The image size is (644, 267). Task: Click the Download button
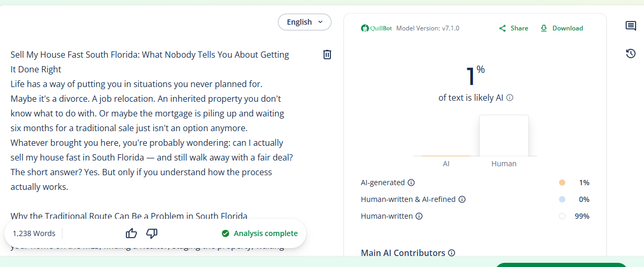[562, 28]
